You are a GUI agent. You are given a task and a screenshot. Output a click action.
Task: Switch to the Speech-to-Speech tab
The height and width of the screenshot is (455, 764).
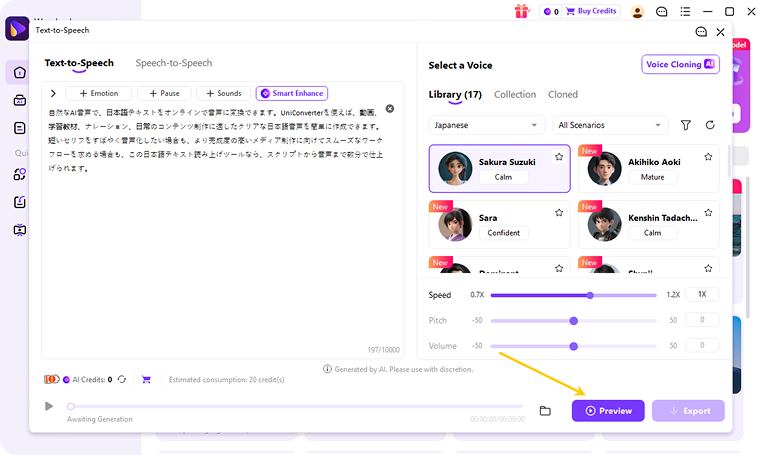(x=174, y=63)
